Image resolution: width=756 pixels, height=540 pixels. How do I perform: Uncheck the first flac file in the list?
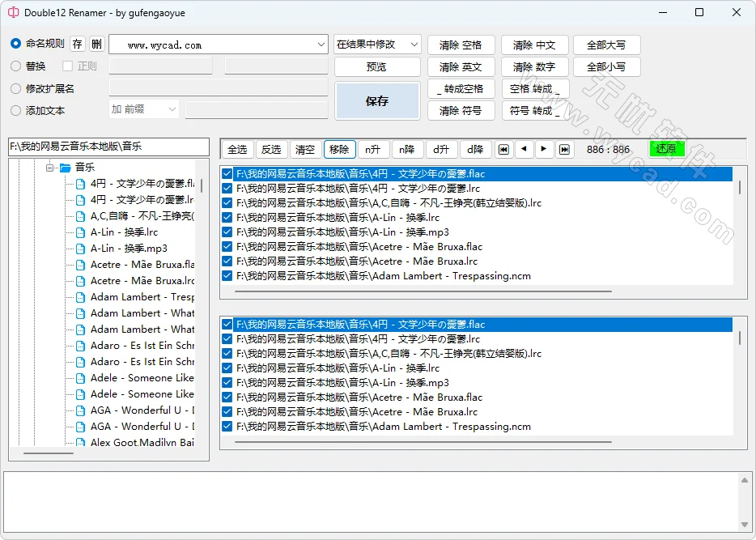click(x=227, y=172)
